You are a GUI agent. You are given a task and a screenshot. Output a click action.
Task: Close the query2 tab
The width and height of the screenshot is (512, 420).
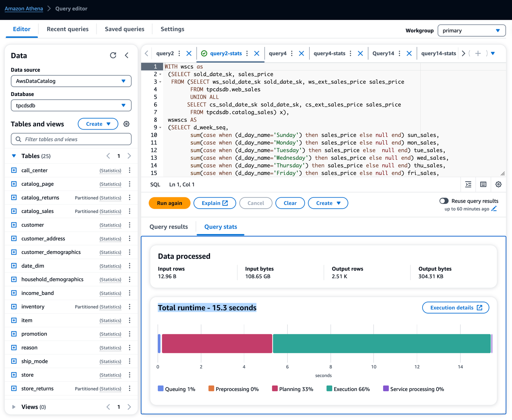pos(189,53)
